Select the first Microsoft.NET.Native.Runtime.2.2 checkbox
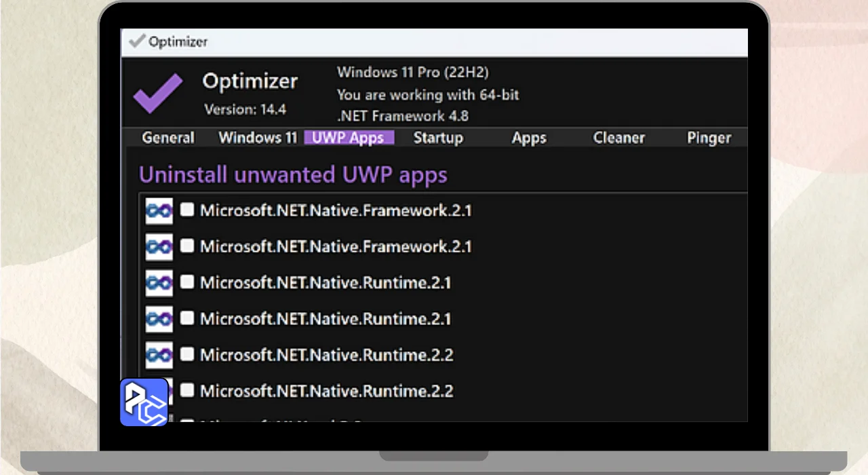 click(x=187, y=354)
